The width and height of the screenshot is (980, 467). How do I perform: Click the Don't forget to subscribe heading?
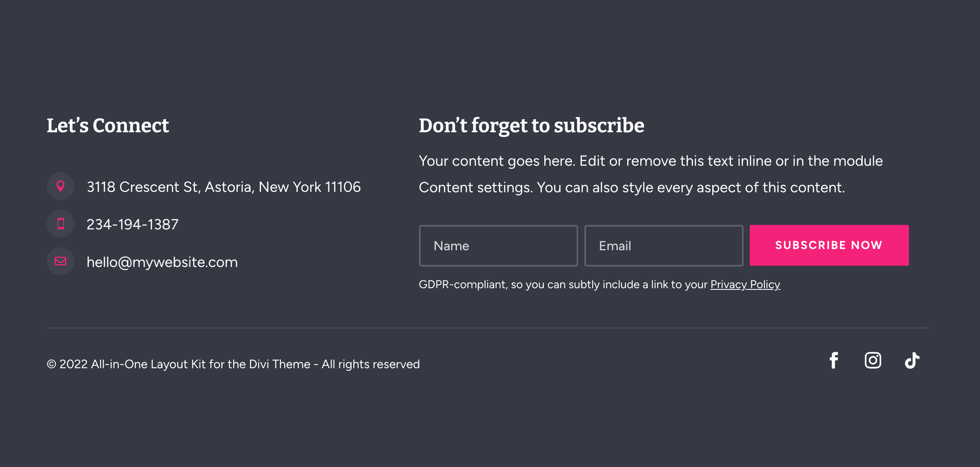[x=532, y=126]
